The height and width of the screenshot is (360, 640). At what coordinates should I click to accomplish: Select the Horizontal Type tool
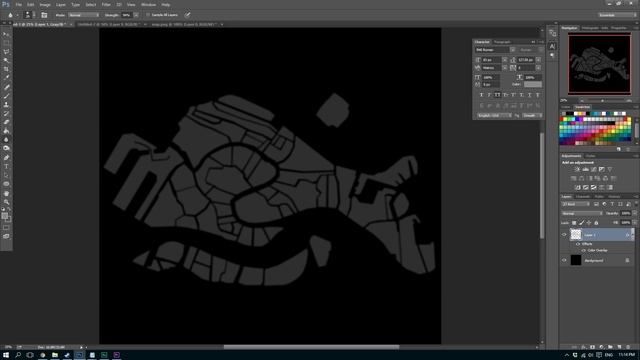[x=6, y=167]
